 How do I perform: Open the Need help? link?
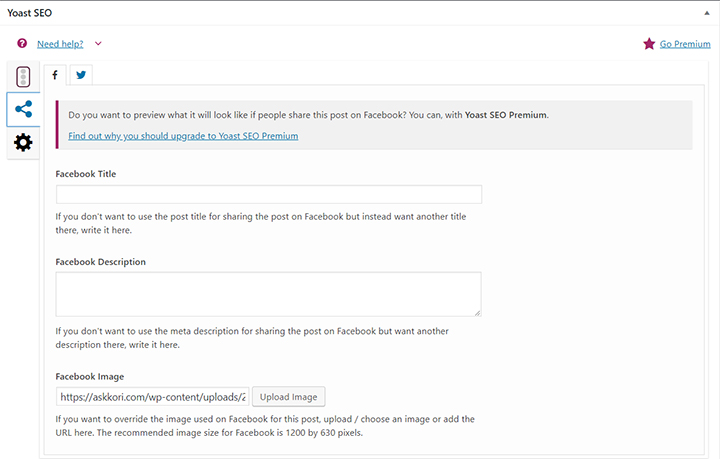[60, 44]
